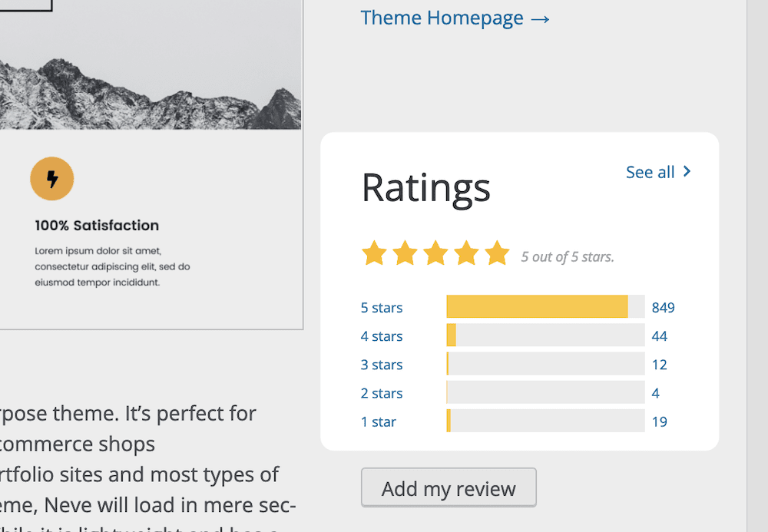Select the middle star of the five-star rating

pyautogui.click(x=436, y=253)
